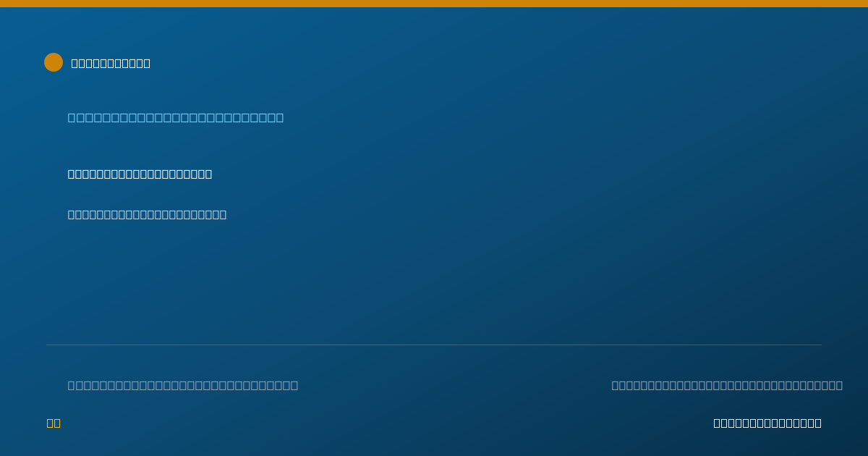Click the orange accent bar along the top edge
Screen dimensions: 868x456
(434, 4)
